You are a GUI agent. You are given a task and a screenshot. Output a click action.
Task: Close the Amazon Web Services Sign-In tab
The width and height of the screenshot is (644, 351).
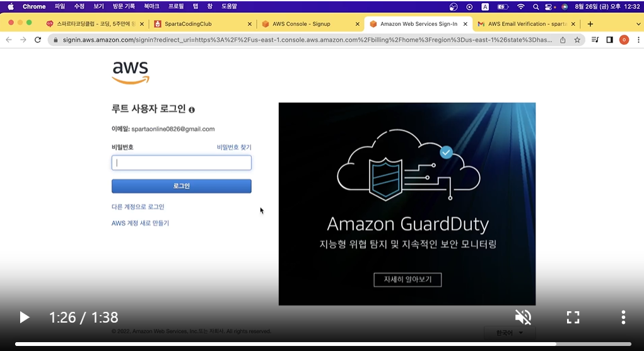click(x=465, y=24)
